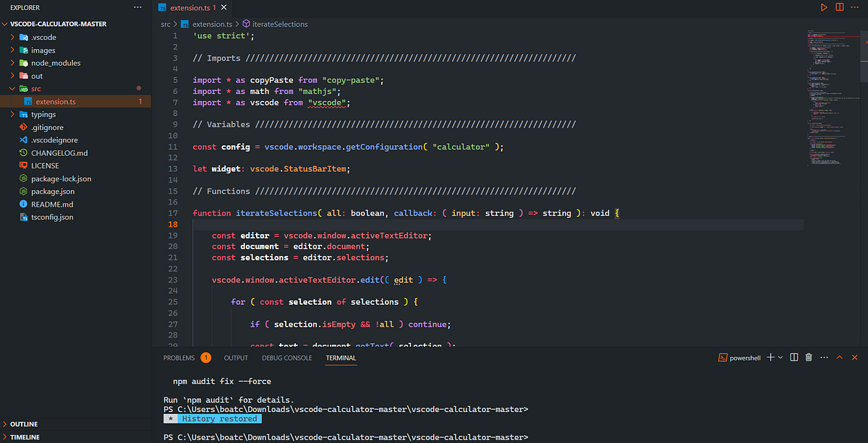This screenshot has height=443, width=868.
Task: Maximize the terminal panel with chevron up
Action: 839,357
